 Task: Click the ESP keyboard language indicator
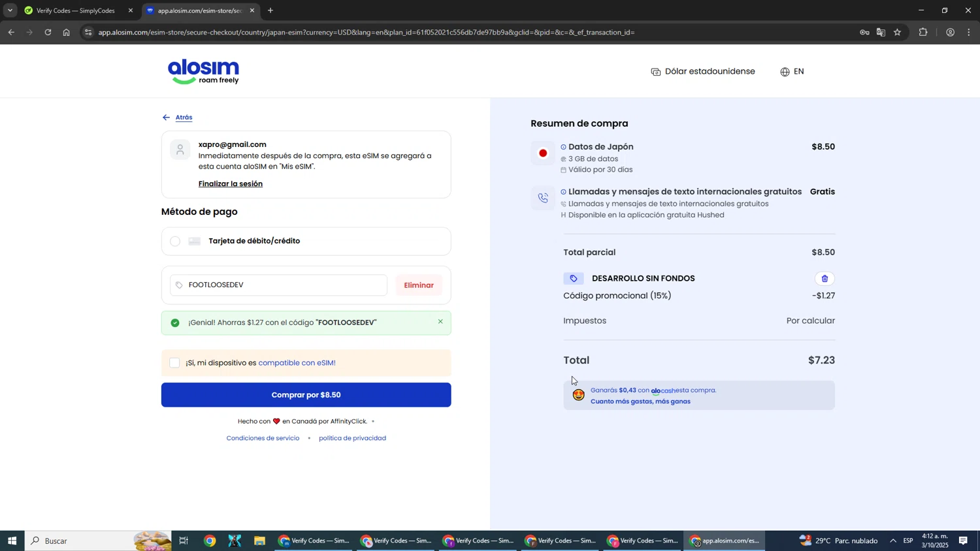pos(908,541)
